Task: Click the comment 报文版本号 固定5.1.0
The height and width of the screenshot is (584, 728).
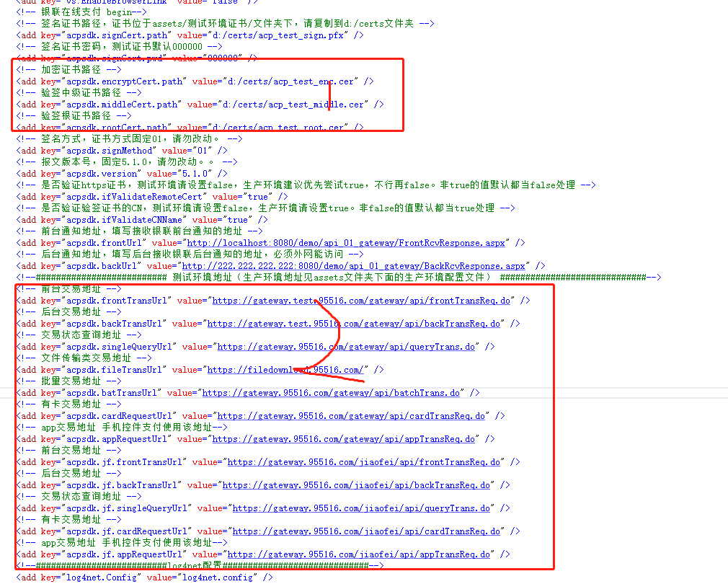Action: pyautogui.click(x=127, y=162)
